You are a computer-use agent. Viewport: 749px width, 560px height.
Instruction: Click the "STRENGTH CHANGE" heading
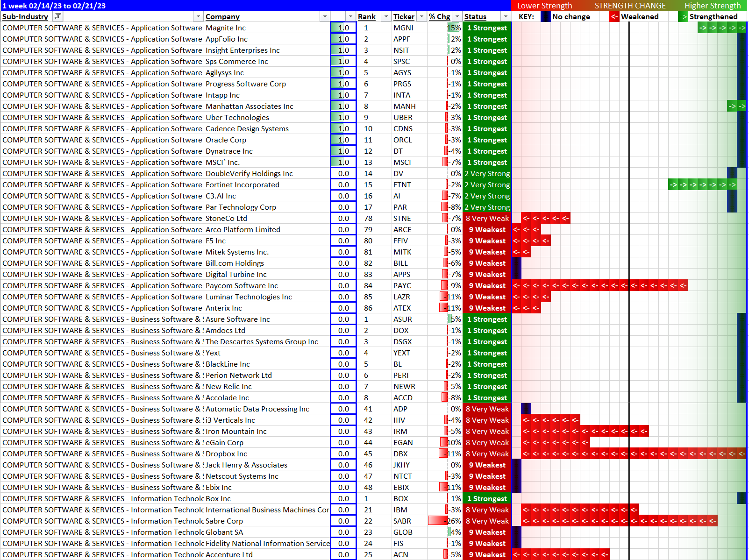click(x=630, y=6)
